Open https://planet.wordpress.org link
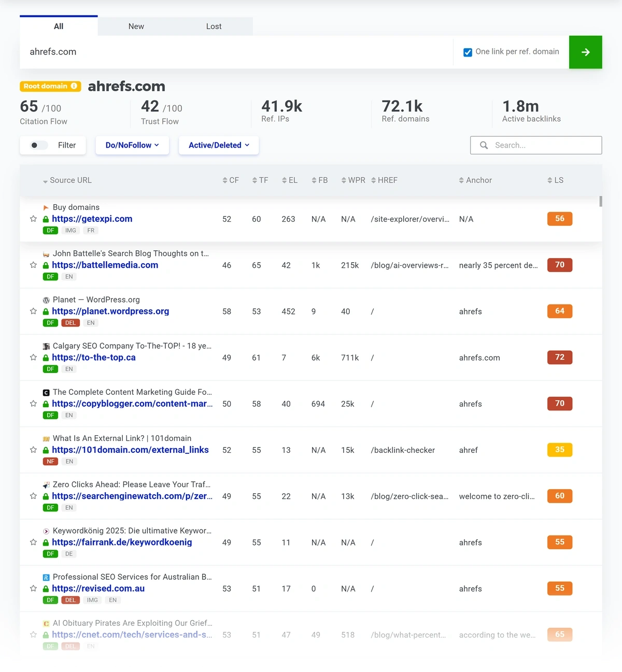 pos(110,311)
